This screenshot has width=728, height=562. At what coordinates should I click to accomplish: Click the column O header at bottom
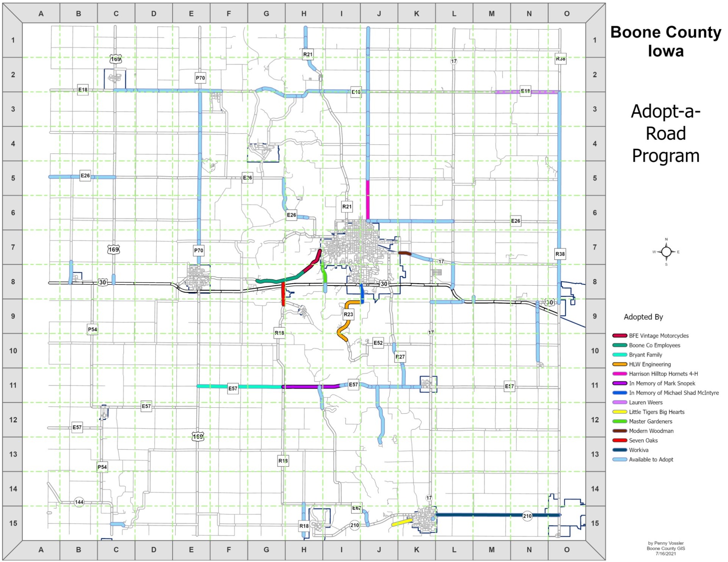[566, 549]
